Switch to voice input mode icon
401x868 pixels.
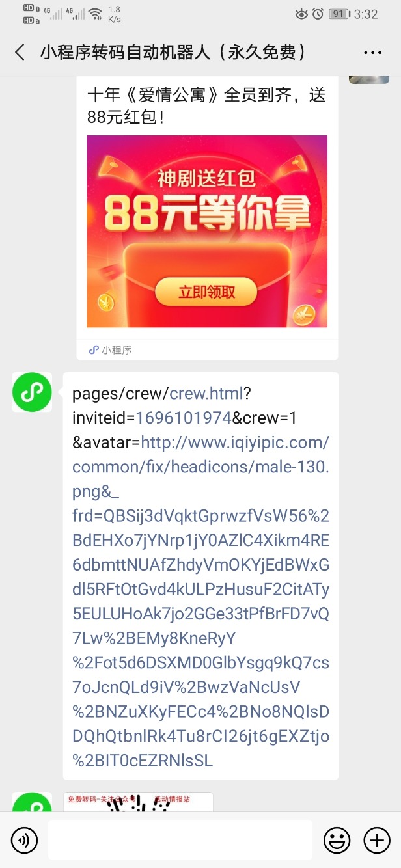pos(24,841)
